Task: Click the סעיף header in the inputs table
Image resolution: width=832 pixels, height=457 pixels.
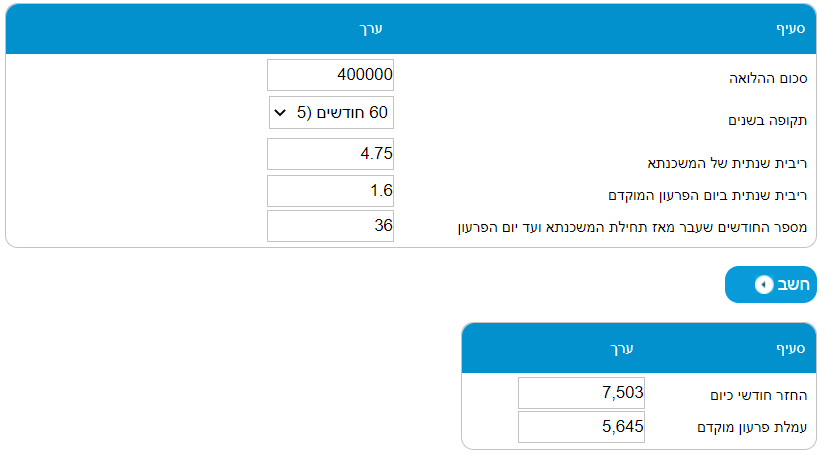Action: click(x=791, y=29)
